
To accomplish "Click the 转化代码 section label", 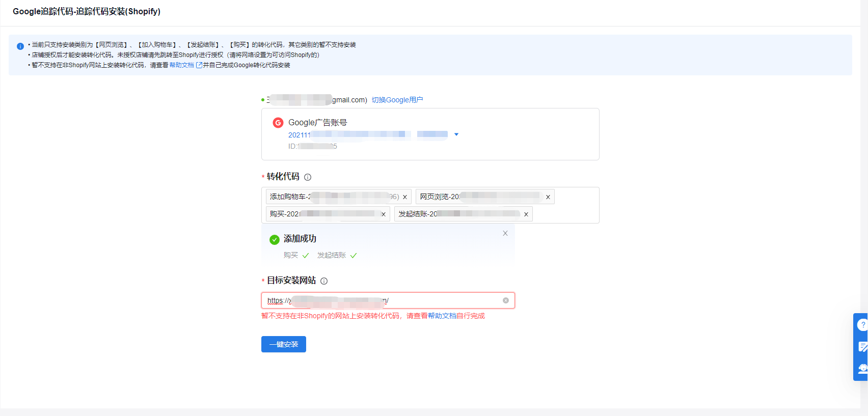I will pyautogui.click(x=283, y=177).
